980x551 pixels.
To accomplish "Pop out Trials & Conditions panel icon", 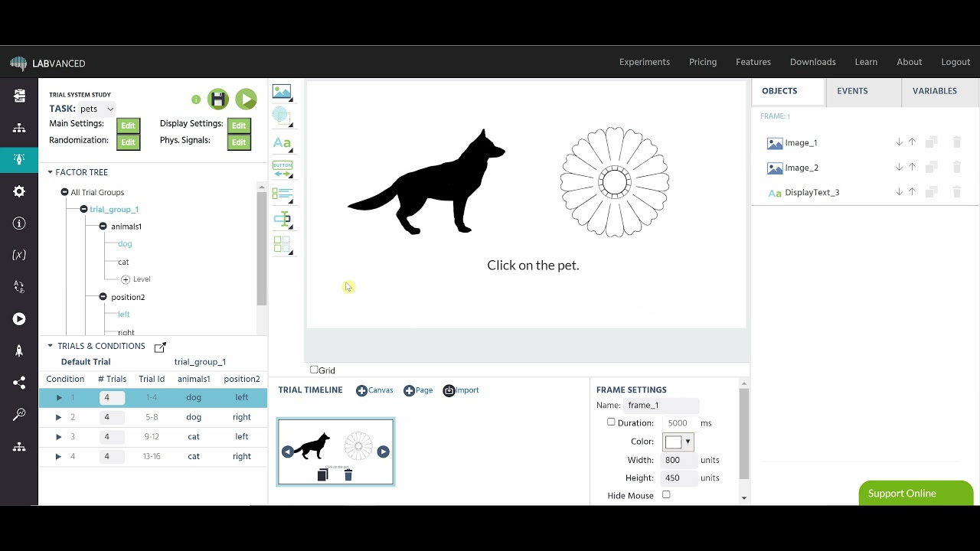I will 160,347.
